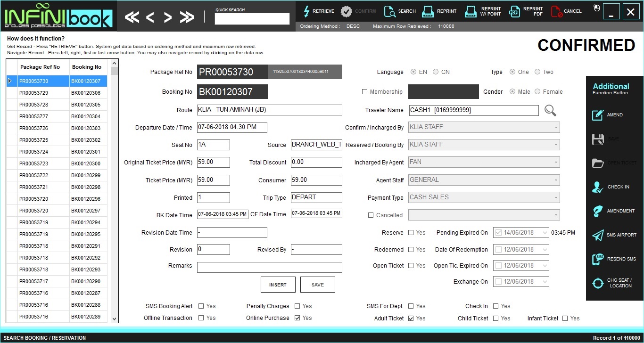
Task: Click the mouse icon near window controls
Action: pos(596,8)
